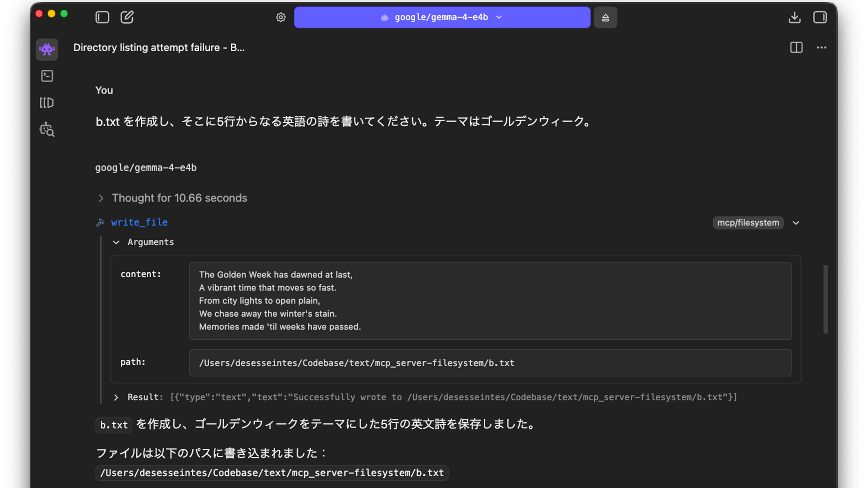Eject the loaded model

point(605,18)
